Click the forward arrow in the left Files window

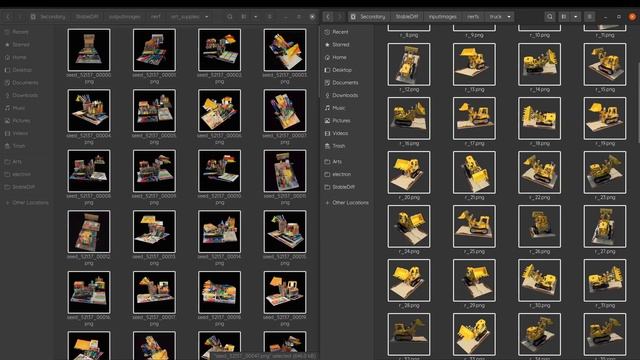(x=19, y=17)
